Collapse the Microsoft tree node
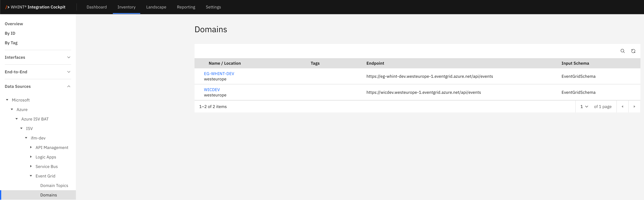 click(x=7, y=100)
